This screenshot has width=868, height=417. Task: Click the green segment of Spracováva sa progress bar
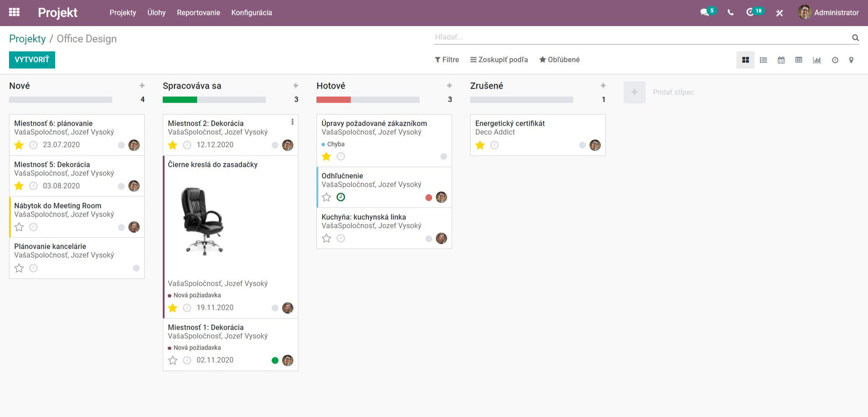(180, 100)
